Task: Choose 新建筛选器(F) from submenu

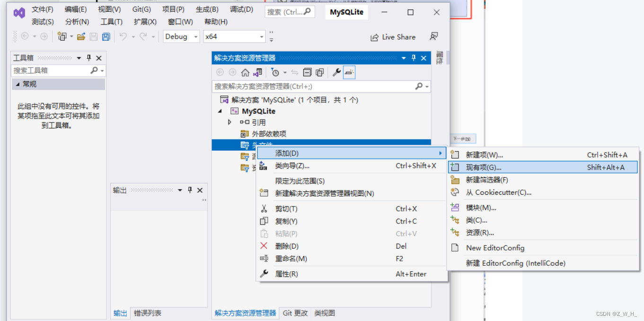Action: click(x=542, y=180)
